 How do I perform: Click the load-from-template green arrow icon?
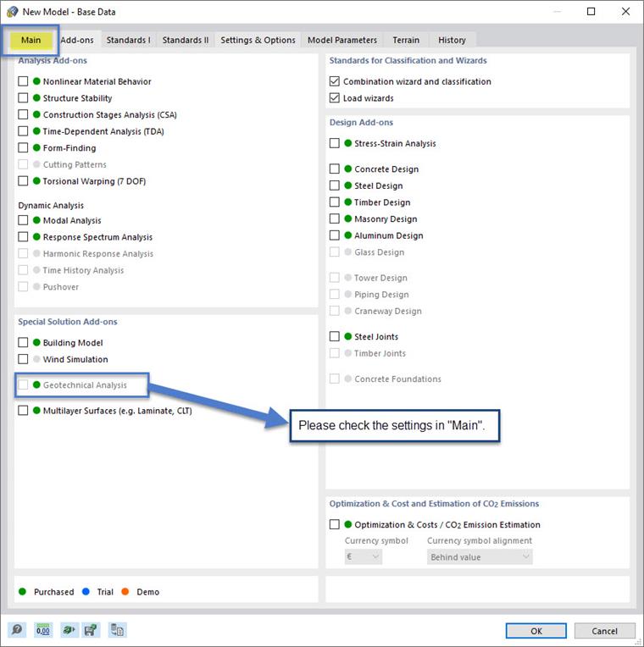[x=69, y=630]
